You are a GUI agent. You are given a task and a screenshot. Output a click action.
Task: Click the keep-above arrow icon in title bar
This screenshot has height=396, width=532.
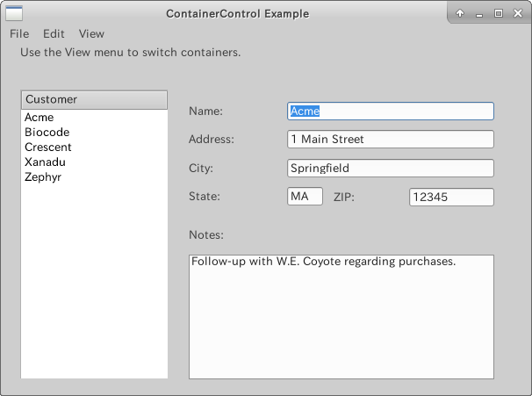click(x=460, y=13)
